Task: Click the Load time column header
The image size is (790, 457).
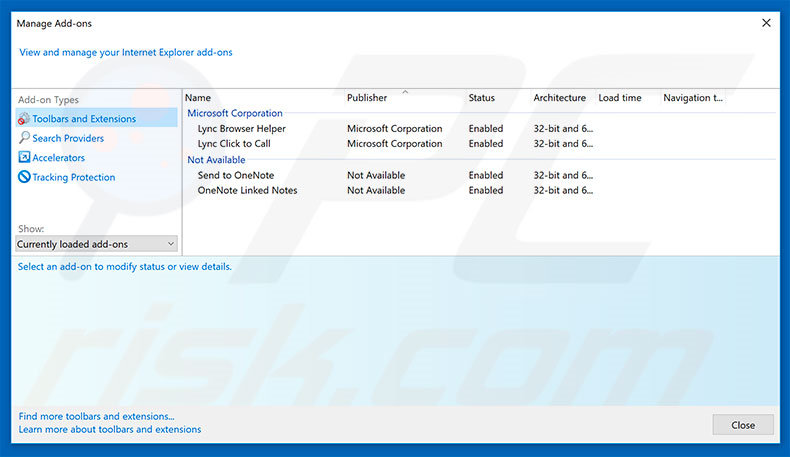Action: (620, 98)
